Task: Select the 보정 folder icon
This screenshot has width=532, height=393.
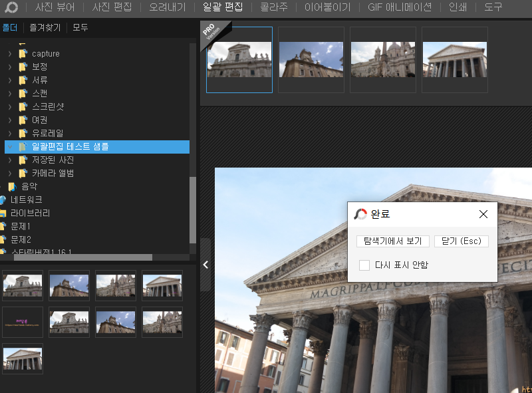Action: tap(23, 67)
